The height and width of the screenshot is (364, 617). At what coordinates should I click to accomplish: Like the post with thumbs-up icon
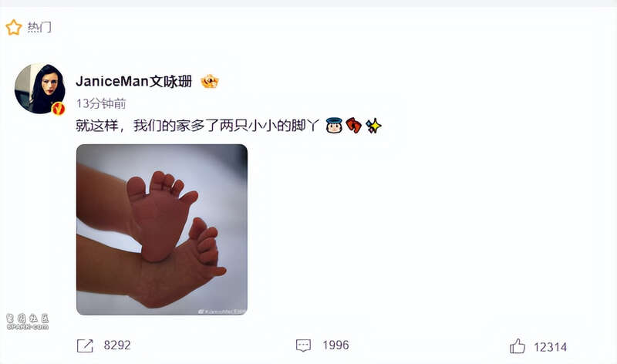[x=518, y=346]
